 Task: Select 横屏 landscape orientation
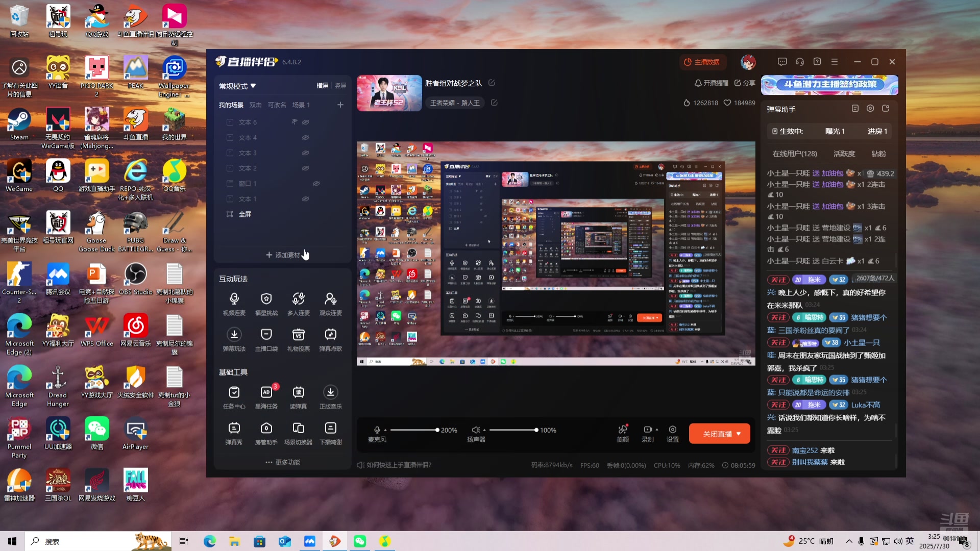[x=323, y=86]
